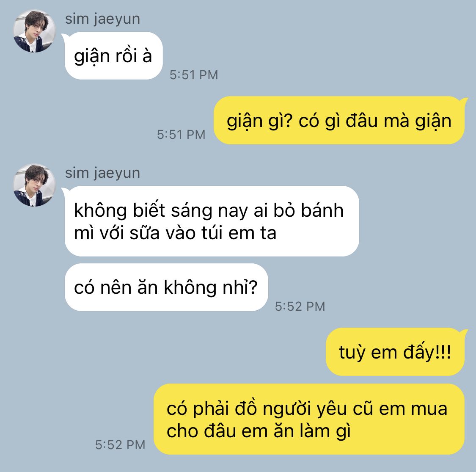Open the top sim jaeyun profile picture

(34, 31)
